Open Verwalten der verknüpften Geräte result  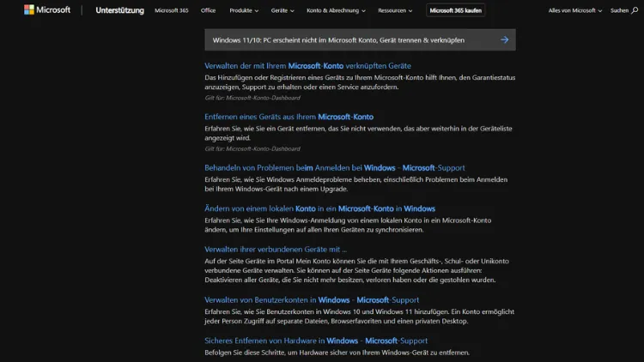(x=307, y=66)
